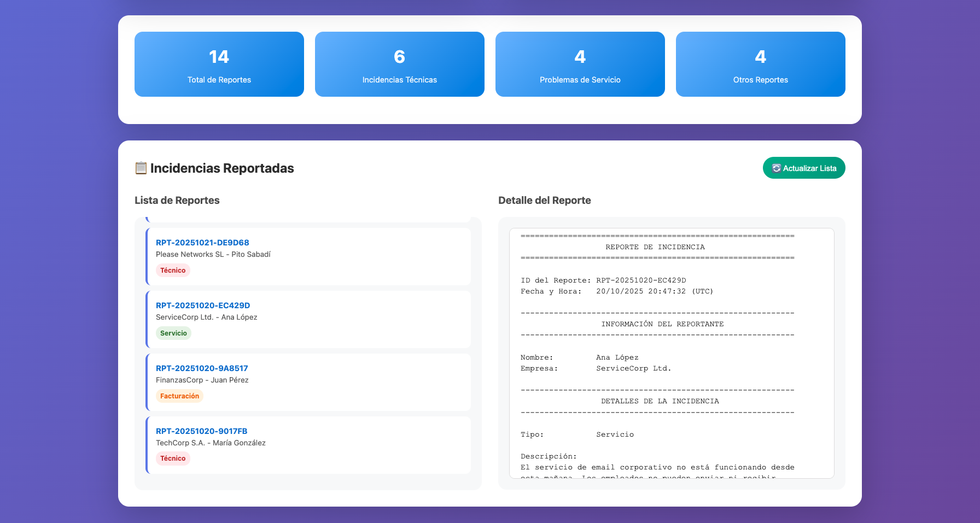Click the Técnico badge on Please Networks report
The height and width of the screenshot is (523, 980).
173,270
